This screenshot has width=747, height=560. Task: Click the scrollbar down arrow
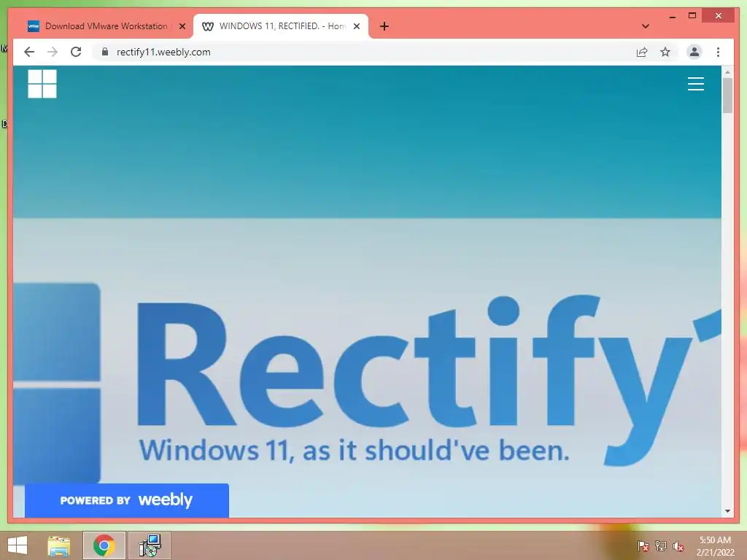point(727,511)
